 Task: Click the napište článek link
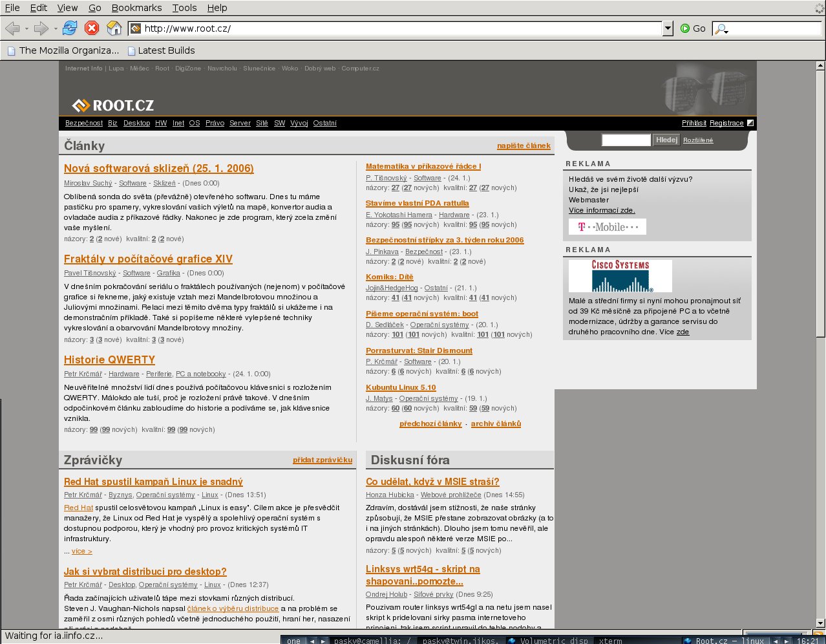coord(524,145)
